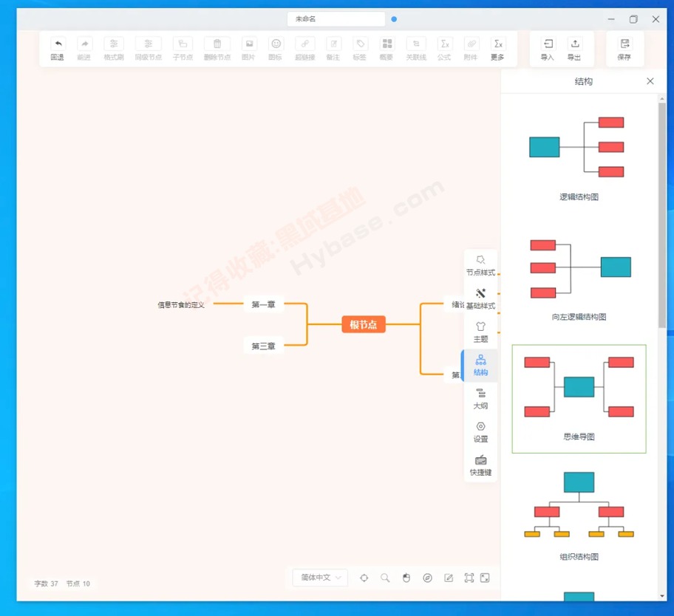Click the 公式 formula icon
Image resolution: width=674 pixels, height=616 pixels.
coord(445,44)
